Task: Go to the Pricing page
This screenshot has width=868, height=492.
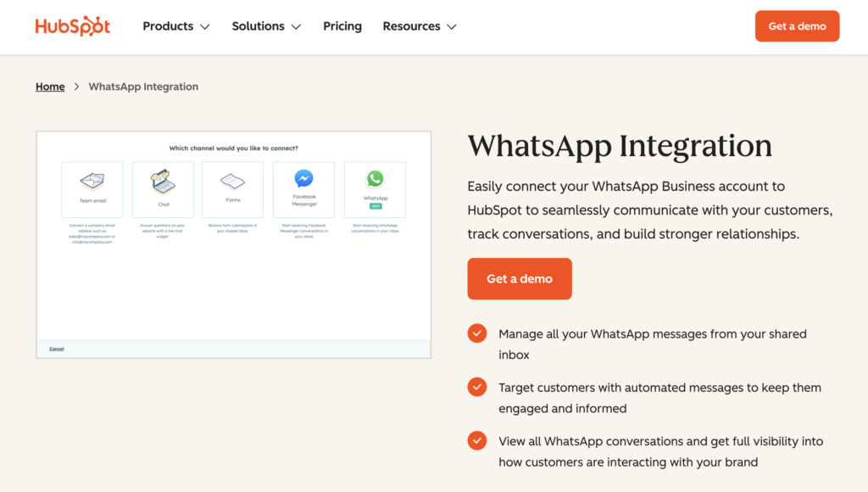Action: tap(342, 26)
